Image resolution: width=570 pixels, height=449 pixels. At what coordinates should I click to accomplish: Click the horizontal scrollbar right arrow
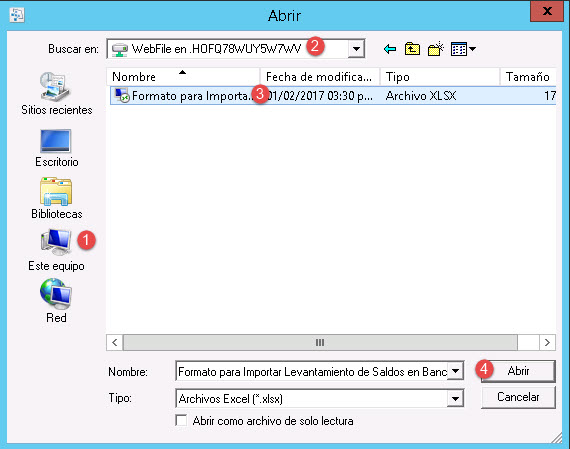[x=547, y=342]
